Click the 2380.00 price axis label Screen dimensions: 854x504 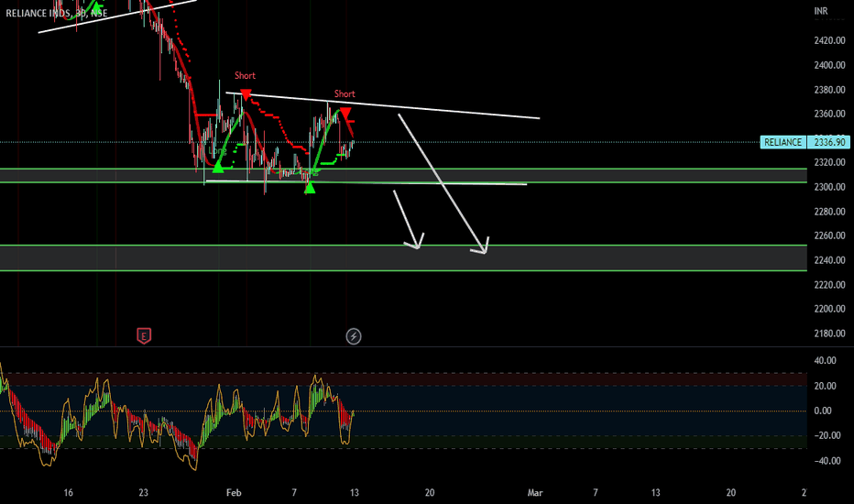pos(829,90)
